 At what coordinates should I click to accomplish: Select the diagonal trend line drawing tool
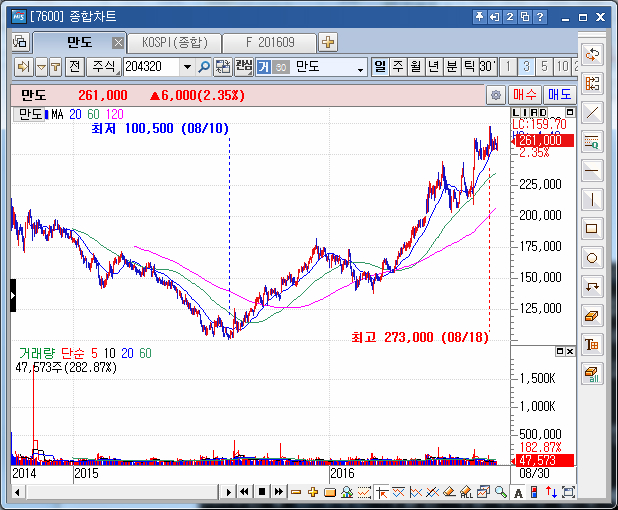592,112
